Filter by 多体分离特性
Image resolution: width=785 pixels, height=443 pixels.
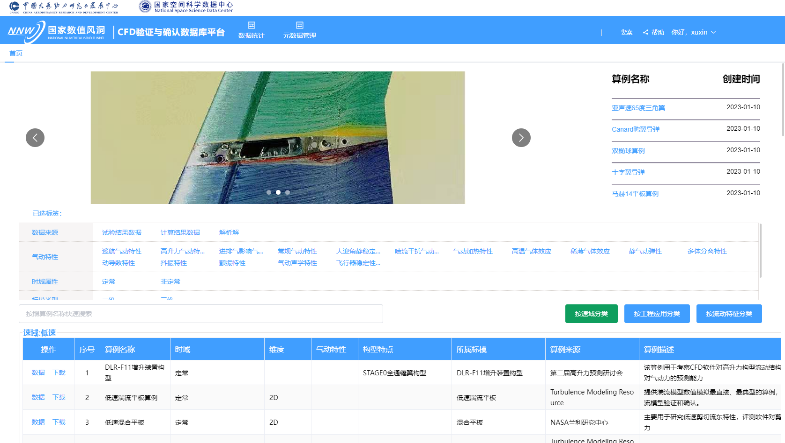707,251
